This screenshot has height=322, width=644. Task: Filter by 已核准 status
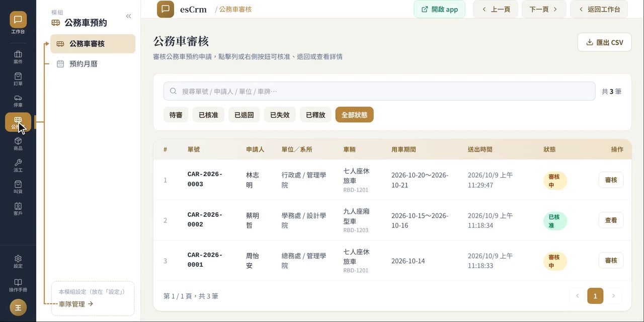click(x=208, y=115)
